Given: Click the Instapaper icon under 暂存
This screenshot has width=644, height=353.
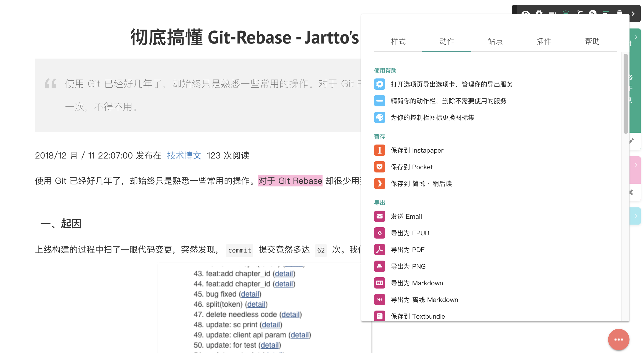Looking at the screenshot, I should pos(379,150).
